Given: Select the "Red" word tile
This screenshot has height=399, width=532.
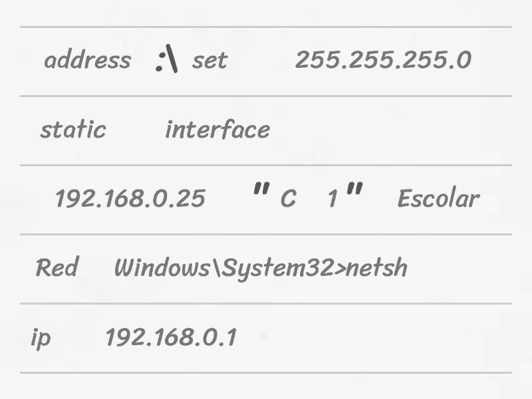Looking at the screenshot, I should pos(57,268).
